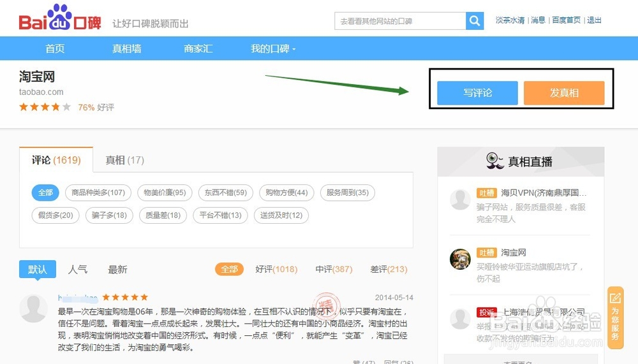This screenshot has width=638, height=364.
Task: Sort reviews by 最新
Action: 117,269
